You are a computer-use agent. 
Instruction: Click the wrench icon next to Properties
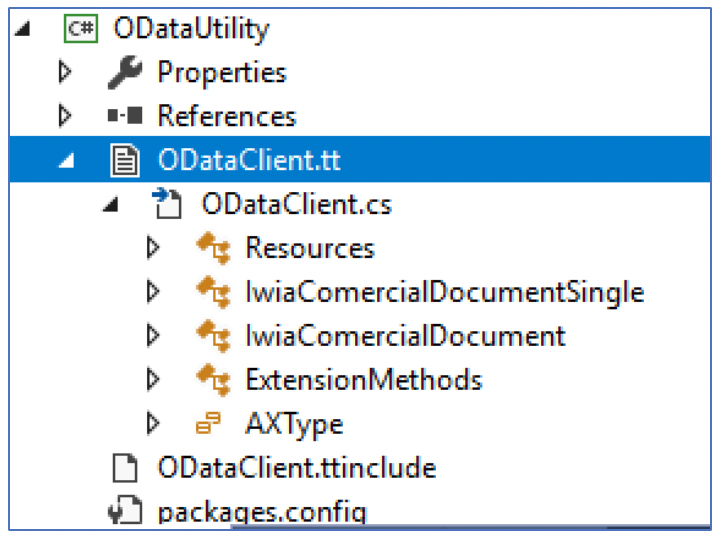(124, 72)
